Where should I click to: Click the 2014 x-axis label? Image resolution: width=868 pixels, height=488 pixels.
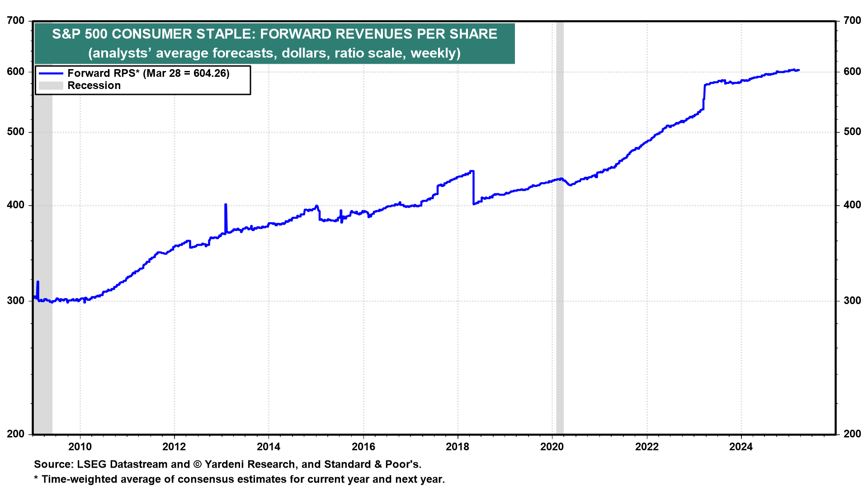269,447
